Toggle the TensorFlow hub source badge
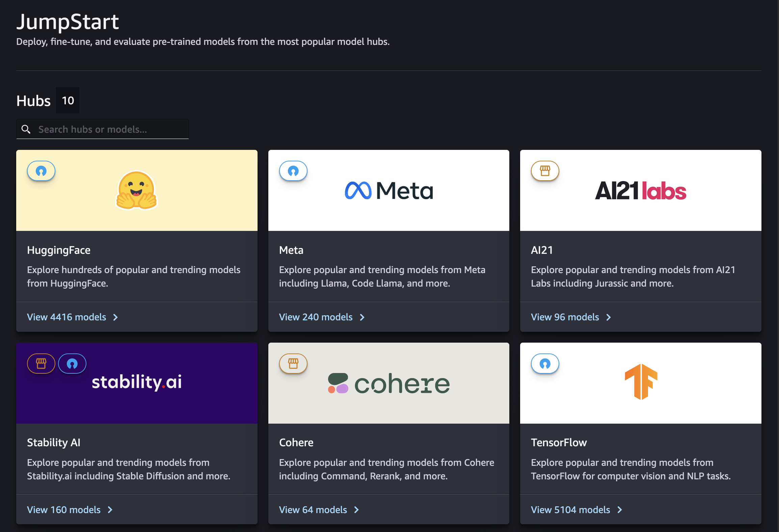The width and height of the screenshot is (779, 532). [545, 363]
